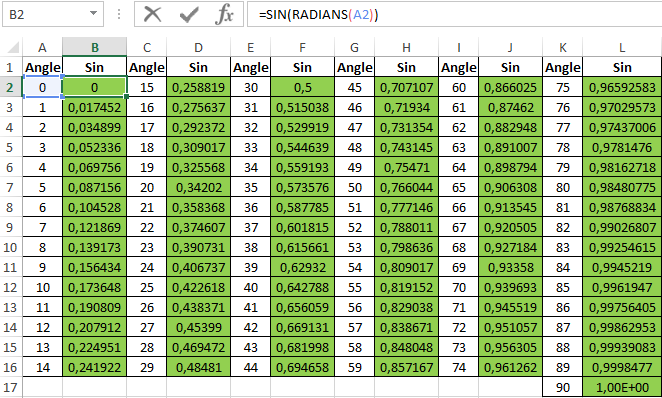The image size is (662, 398).
Task: Select column C header
Action: click(147, 47)
